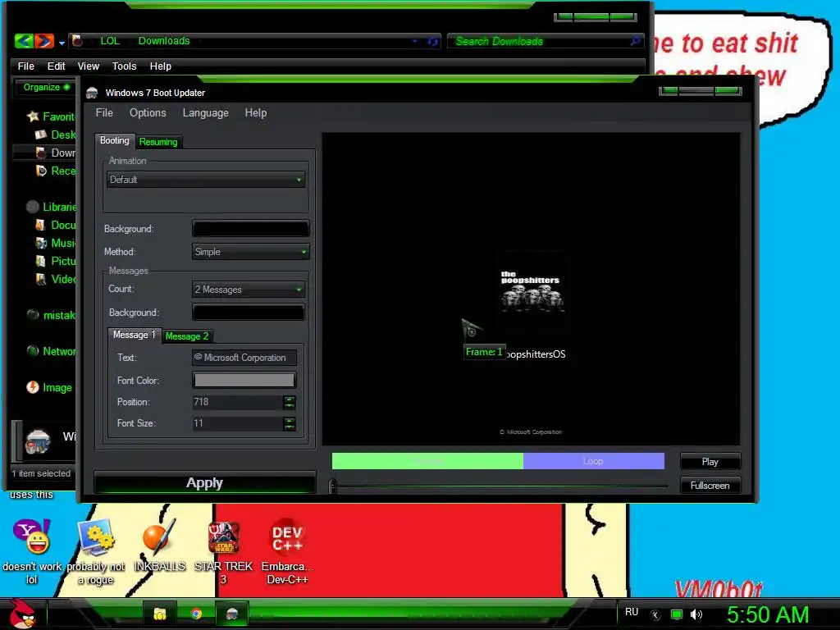840x630 pixels.
Task: Select Videos library icon in sidebar
Action: point(41,279)
